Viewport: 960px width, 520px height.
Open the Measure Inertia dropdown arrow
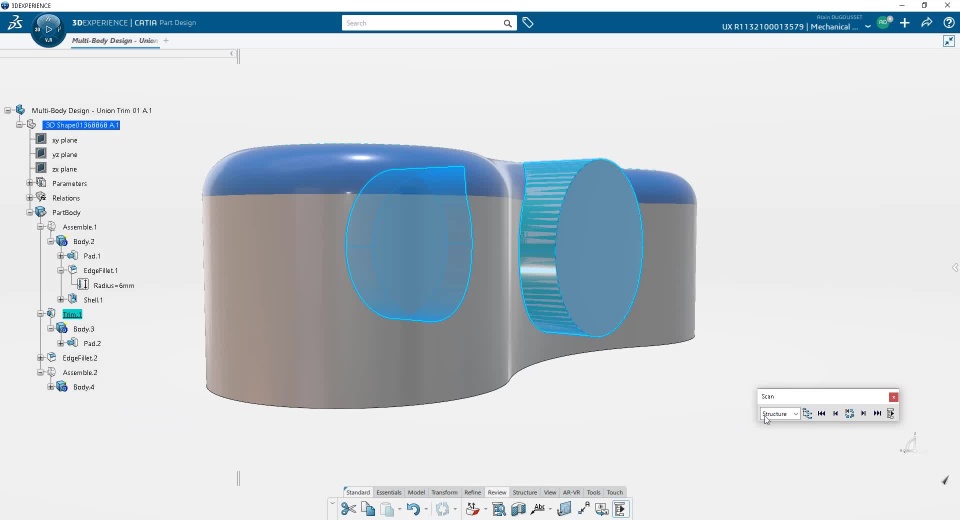click(x=486, y=510)
